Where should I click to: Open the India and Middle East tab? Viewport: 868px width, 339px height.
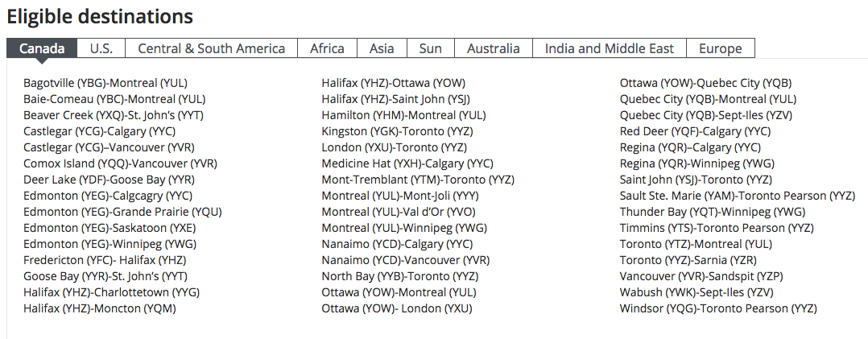[609, 48]
